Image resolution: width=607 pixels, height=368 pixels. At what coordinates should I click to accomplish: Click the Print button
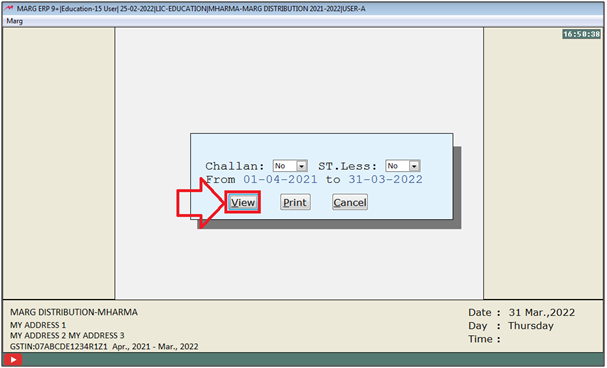(x=295, y=202)
